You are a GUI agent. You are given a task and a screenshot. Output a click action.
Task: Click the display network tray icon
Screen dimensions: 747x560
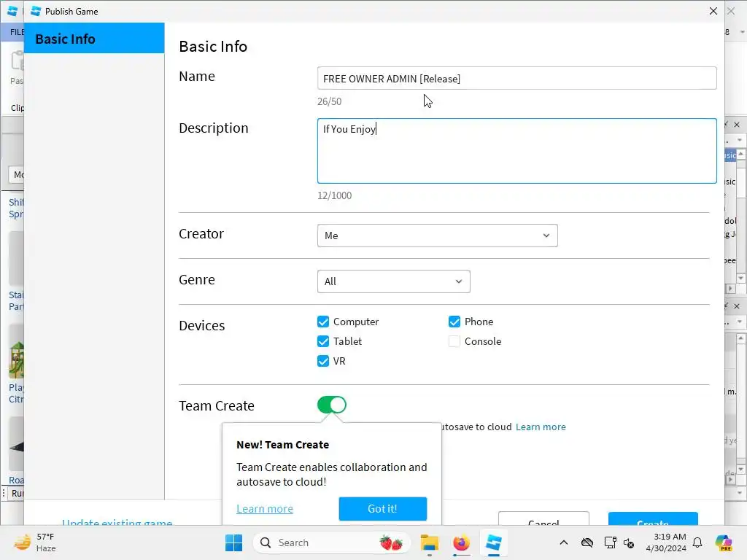pos(610,542)
